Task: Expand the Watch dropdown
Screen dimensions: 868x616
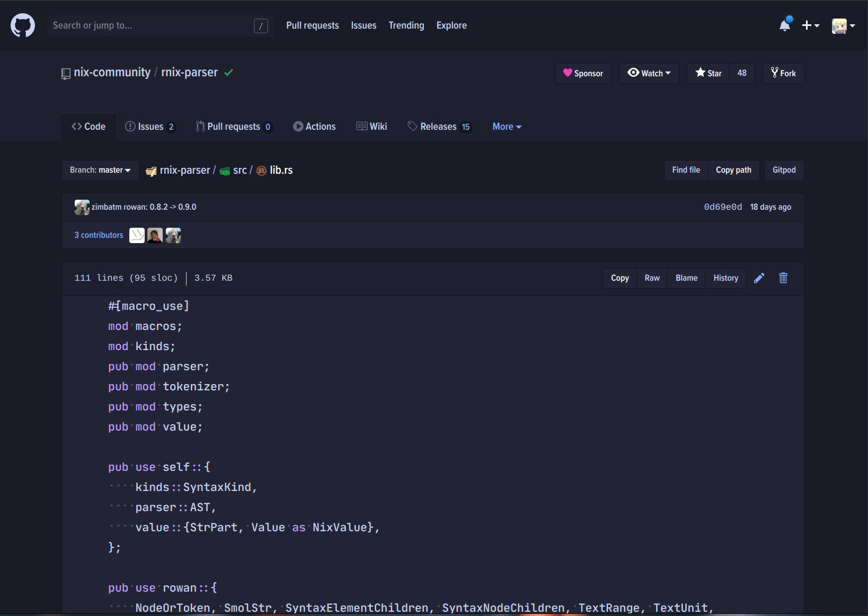Action: pyautogui.click(x=649, y=73)
